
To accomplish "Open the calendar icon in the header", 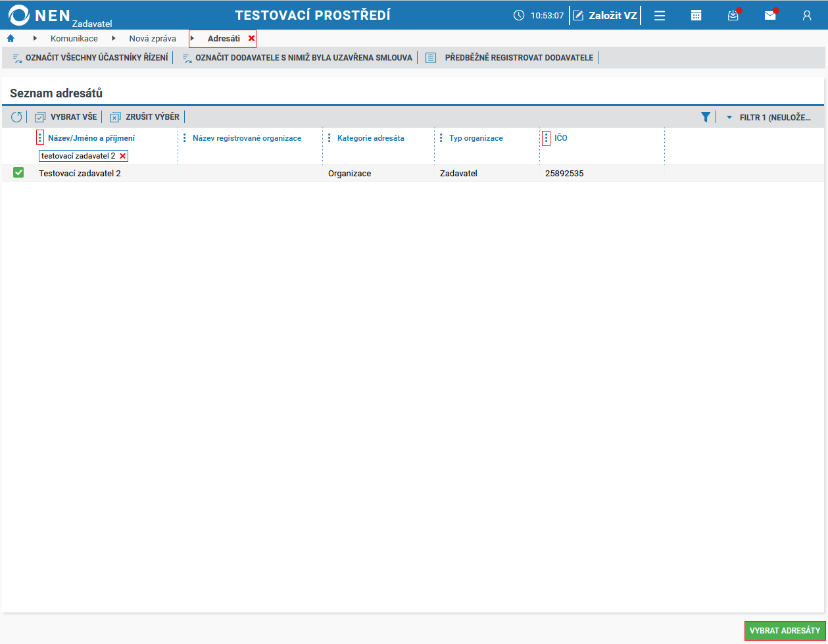I will click(x=696, y=15).
